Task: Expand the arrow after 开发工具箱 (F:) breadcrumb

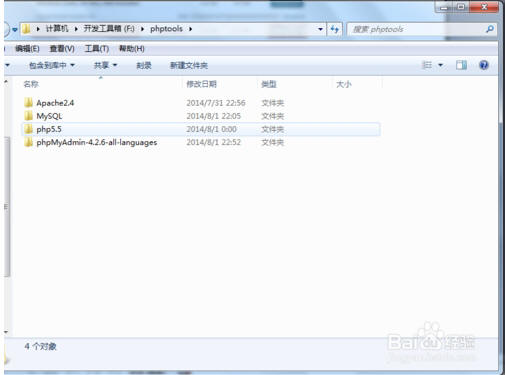Action: click(143, 29)
